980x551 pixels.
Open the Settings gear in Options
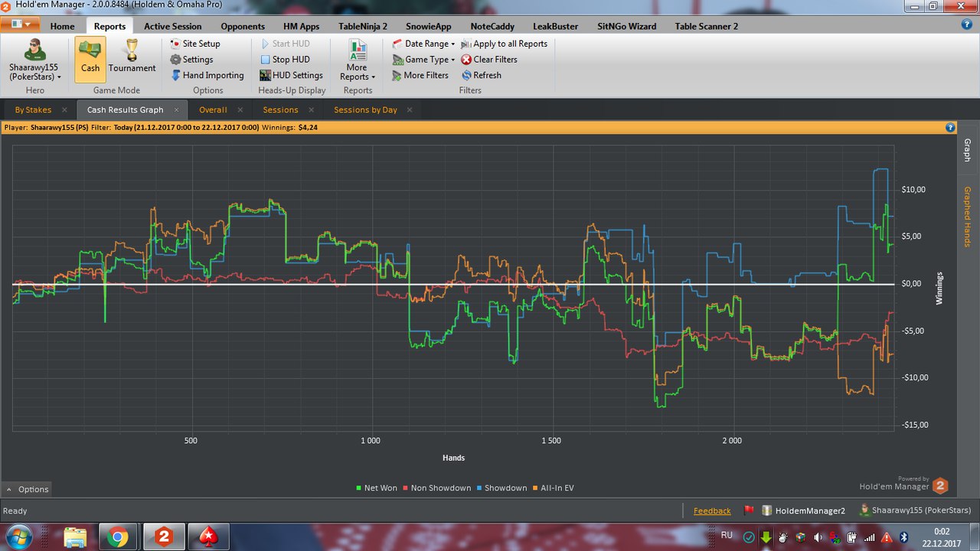176,60
